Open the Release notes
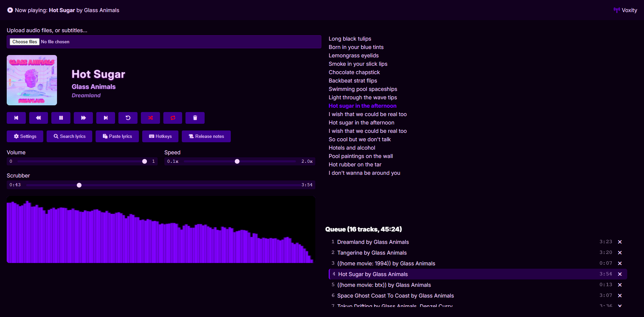Viewport: 644px width, 317px height. [206, 136]
